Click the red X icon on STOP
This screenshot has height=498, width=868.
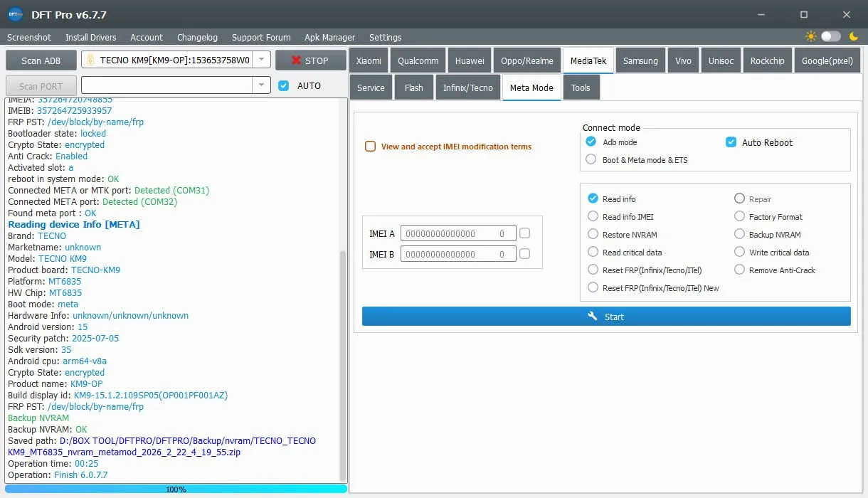[296, 60]
